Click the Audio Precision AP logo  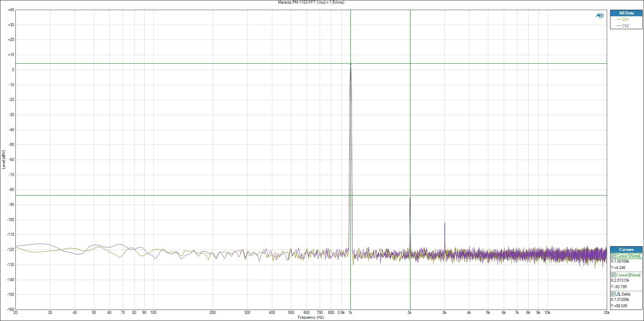coord(599,15)
